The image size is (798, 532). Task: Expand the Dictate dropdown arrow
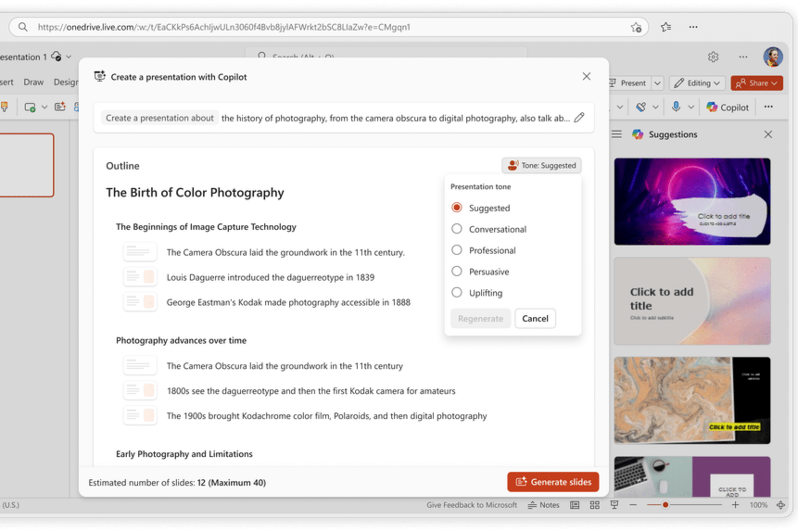click(691, 107)
